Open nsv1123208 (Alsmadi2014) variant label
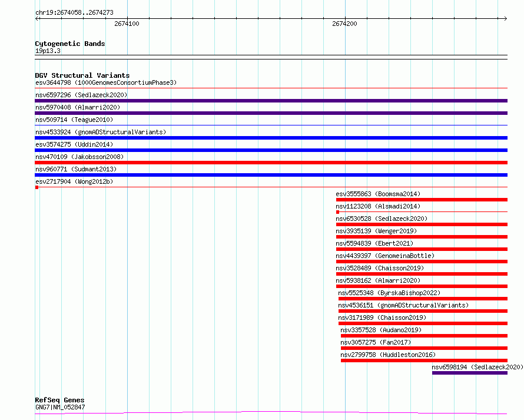This screenshot has height=420, width=524. pyautogui.click(x=378, y=206)
